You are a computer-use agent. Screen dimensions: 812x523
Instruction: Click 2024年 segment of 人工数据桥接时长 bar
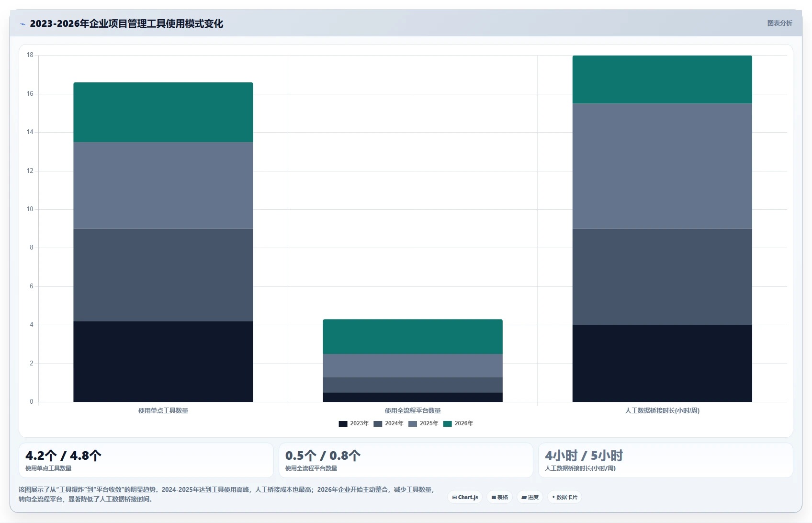[662, 277]
